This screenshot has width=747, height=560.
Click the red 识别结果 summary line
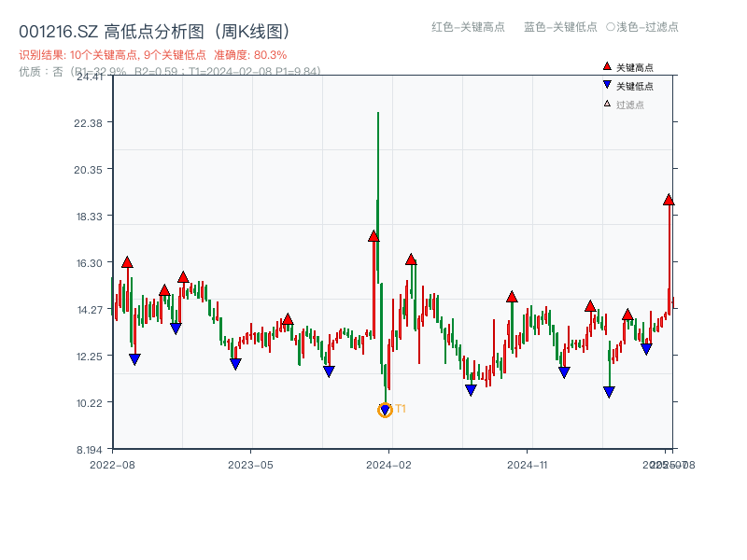[152, 55]
